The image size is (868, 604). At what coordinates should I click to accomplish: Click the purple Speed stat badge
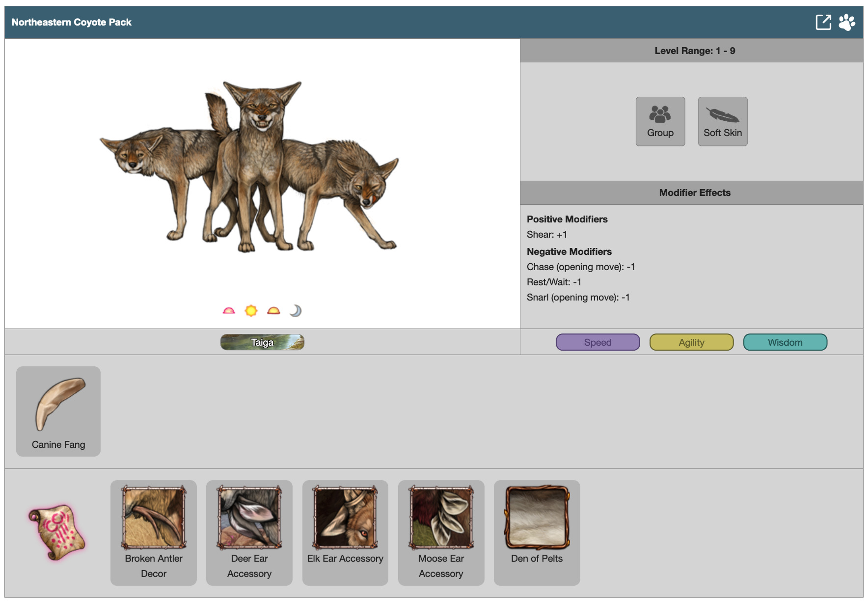coord(597,342)
